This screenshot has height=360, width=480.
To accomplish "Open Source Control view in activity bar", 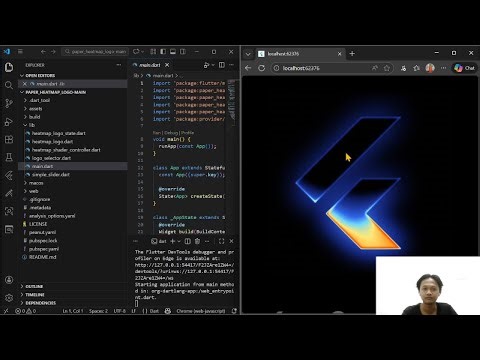I will click(x=9, y=103).
